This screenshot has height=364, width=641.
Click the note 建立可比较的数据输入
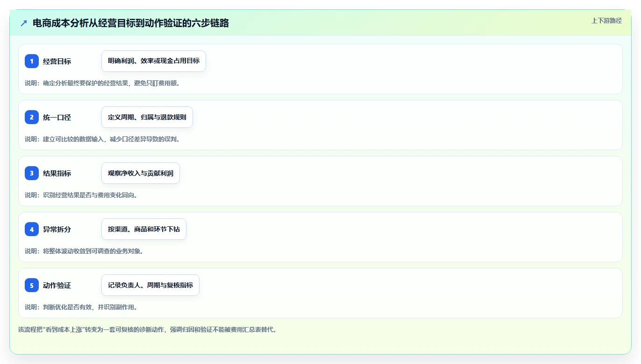[x=102, y=139]
